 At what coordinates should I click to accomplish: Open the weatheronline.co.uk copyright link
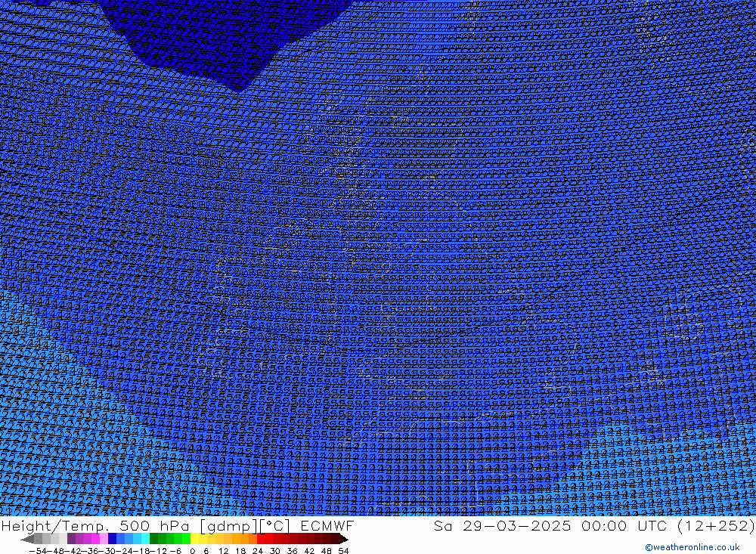pyautogui.click(x=692, y=547)
